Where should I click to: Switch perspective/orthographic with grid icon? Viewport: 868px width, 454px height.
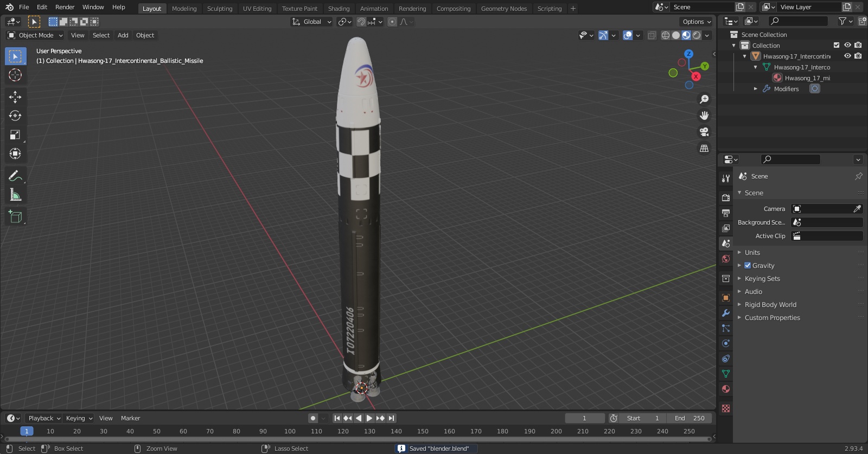[704, 148]
